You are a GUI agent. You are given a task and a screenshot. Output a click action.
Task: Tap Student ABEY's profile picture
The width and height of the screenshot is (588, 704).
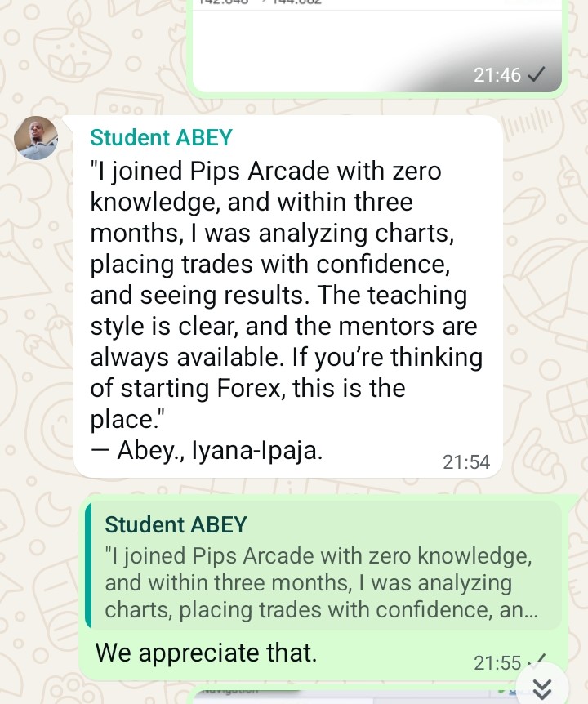[x=36, y=138]
